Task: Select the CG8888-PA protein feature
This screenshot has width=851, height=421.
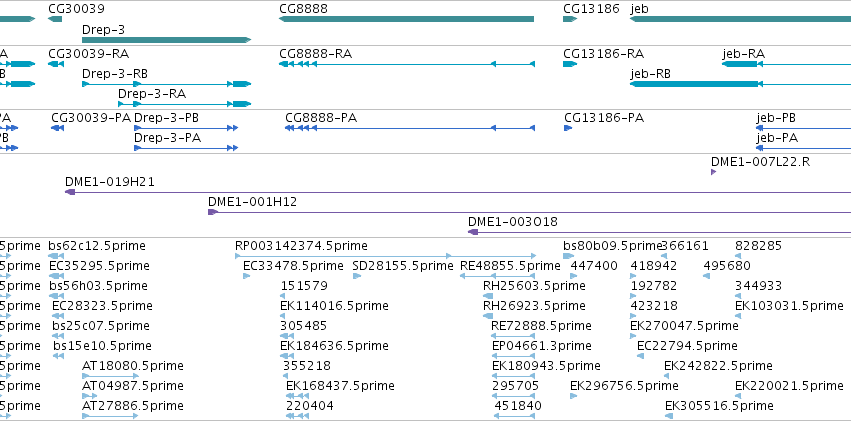Action: (410, 128)
